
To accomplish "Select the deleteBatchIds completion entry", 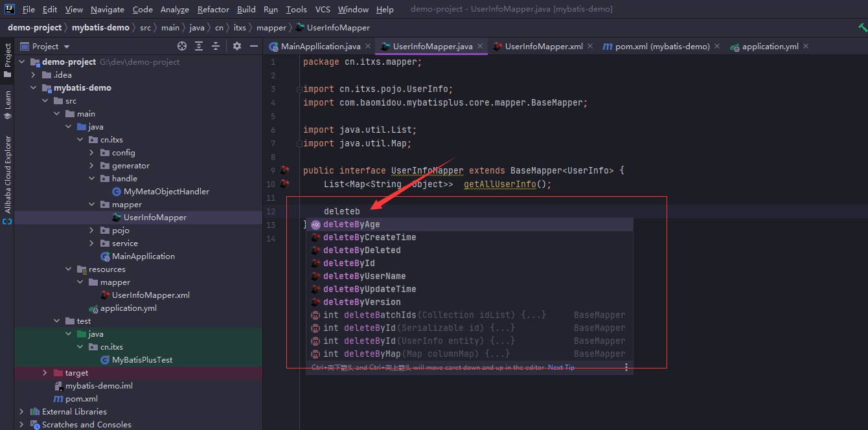I will pos(470,315).
